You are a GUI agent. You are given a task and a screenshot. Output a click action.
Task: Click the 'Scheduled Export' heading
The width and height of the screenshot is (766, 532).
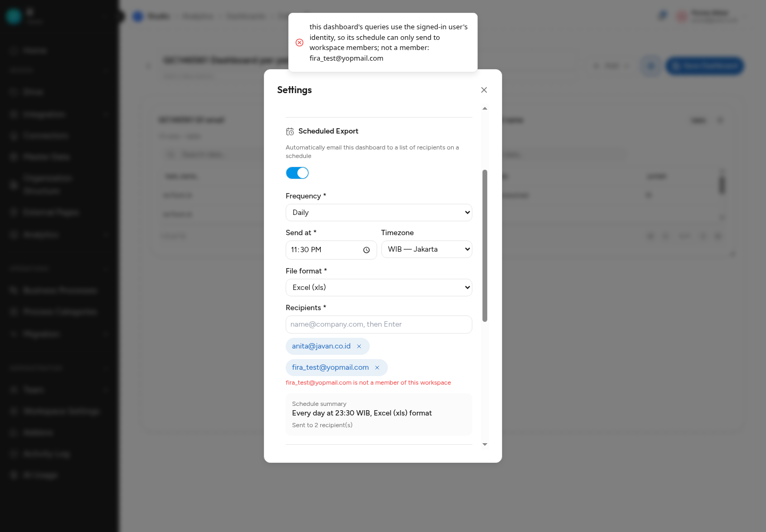[328, 131]
